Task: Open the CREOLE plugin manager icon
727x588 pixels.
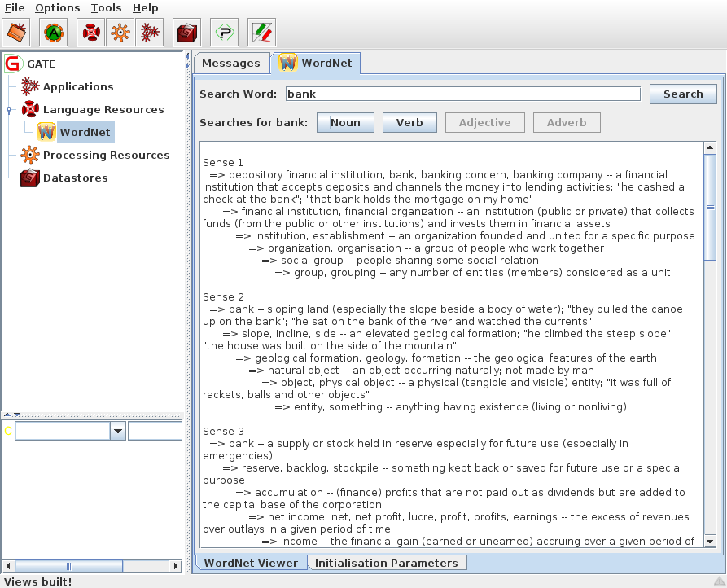Action: tap(224, 33)
